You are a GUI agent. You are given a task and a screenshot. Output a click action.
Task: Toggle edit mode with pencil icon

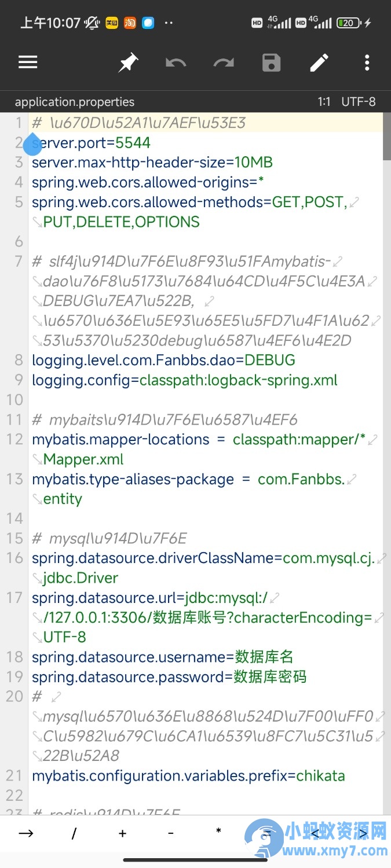tap(319, 62)
